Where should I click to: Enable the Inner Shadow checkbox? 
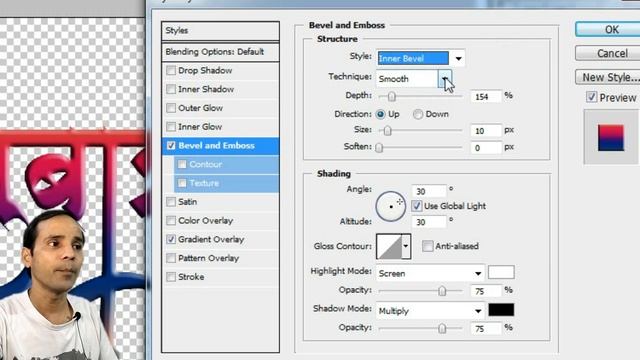coord(171,89)
